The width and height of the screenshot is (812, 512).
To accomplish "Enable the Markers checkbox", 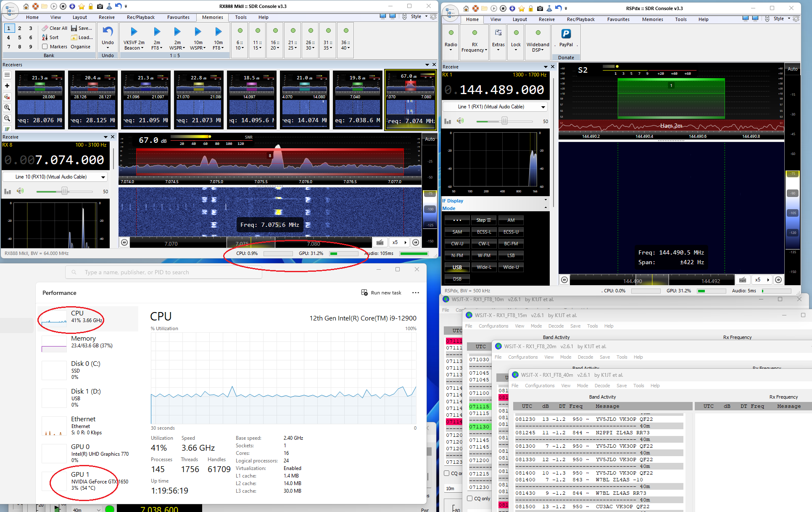I will click(45, 47).
